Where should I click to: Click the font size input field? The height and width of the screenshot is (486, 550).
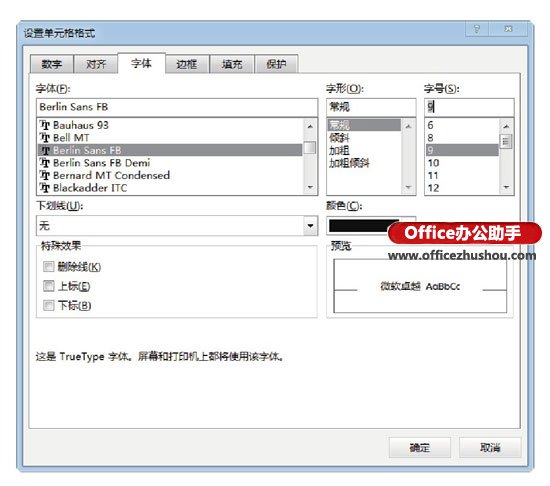coord(469,107)
